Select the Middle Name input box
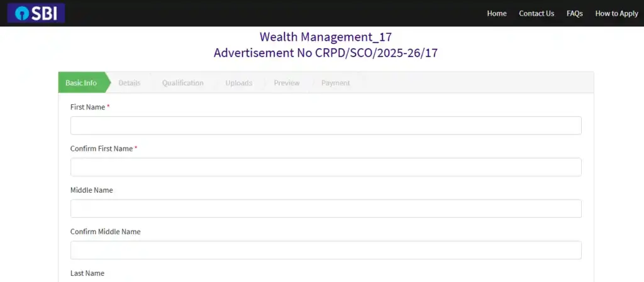The height and width of the screenshot is (282, 644). pos(326,209)
